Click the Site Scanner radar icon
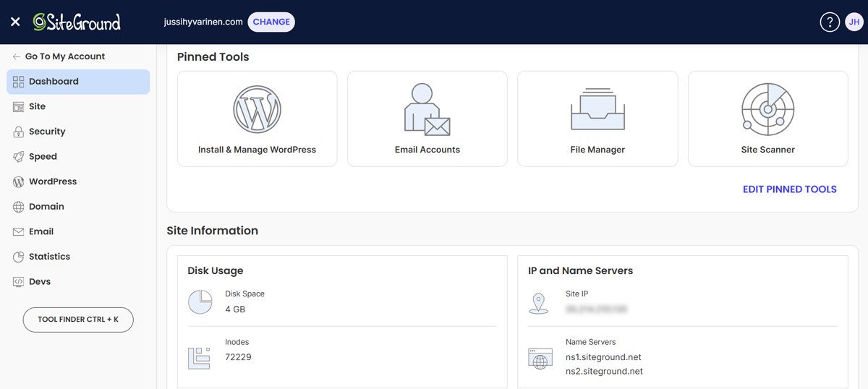The height and width of the screenshot is (389, 868). [767, 110]
